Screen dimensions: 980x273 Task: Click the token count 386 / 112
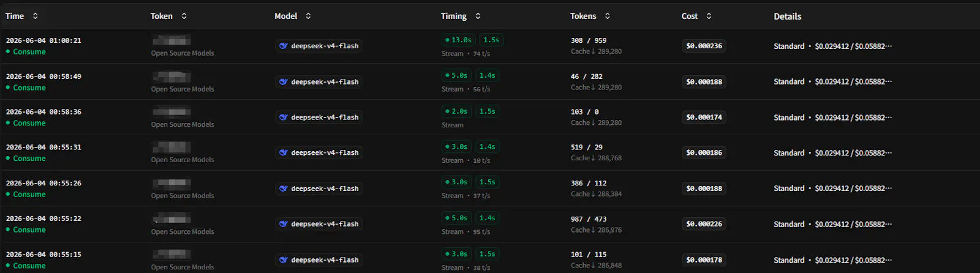[589, 183]
